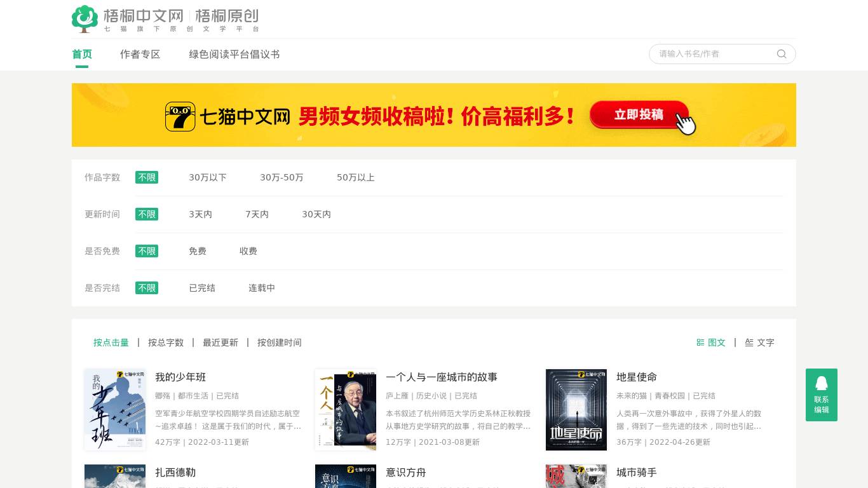Screen dimensions: 868x488
Task: Sort by 最近更新
Action: [220, 343]
